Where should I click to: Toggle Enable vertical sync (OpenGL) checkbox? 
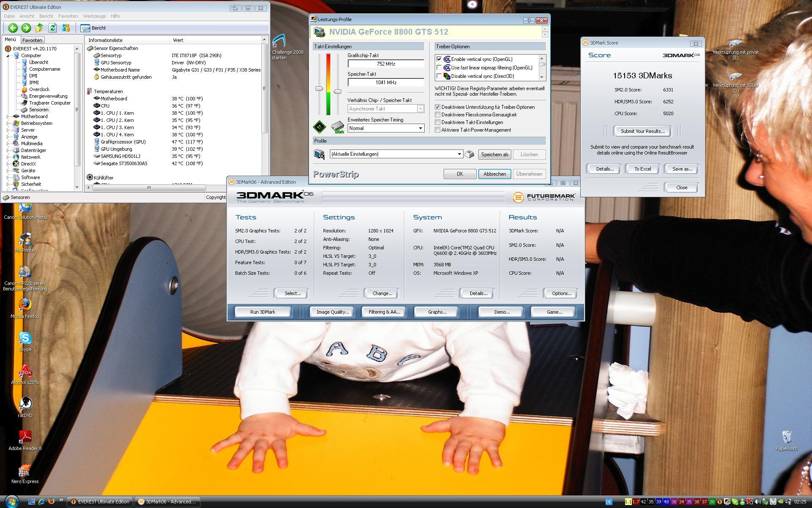coord(439,59)
